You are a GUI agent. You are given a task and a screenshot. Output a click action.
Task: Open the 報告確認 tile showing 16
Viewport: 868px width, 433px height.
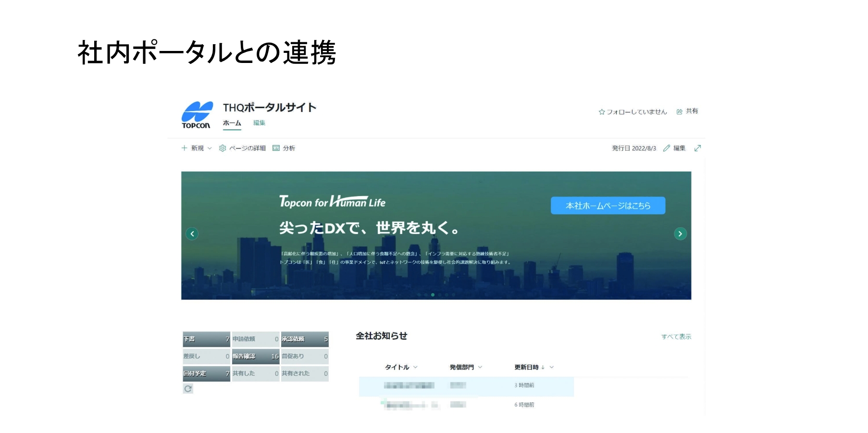(256, 357)
